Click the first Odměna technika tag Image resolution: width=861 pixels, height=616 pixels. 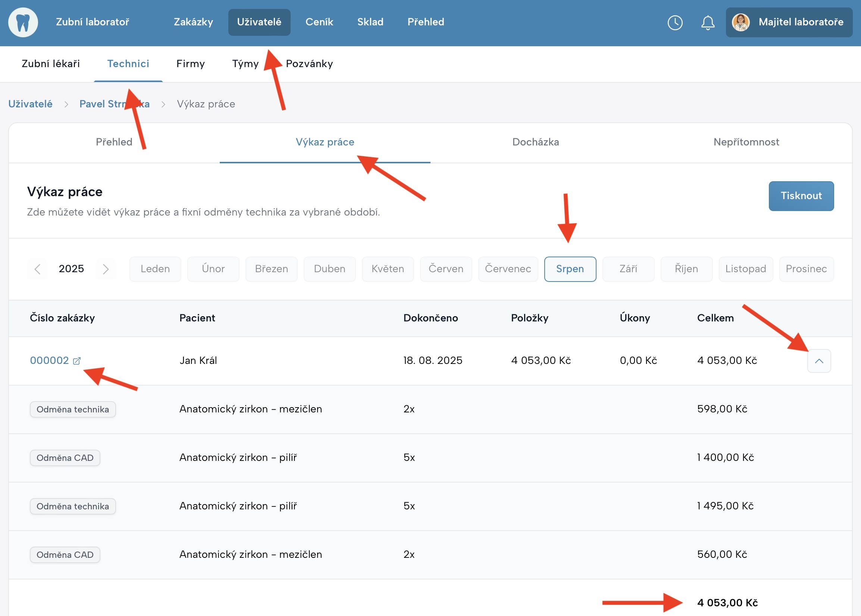[72, 409]
